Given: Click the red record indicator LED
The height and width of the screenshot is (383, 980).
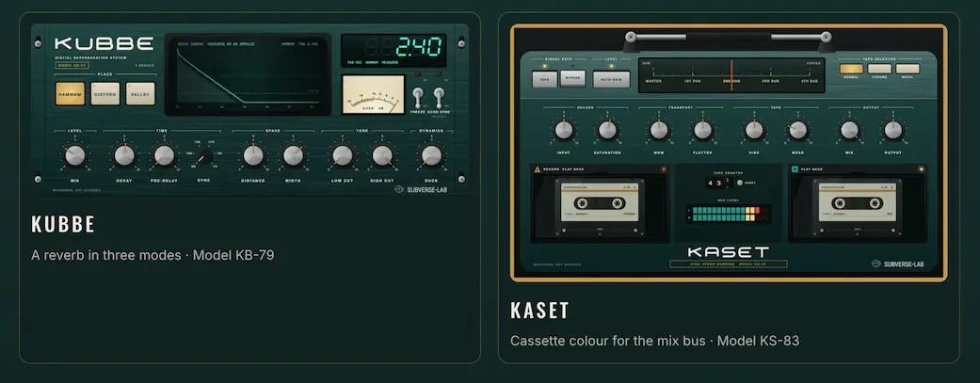Looking at the screenshot, I should (664, 169).
